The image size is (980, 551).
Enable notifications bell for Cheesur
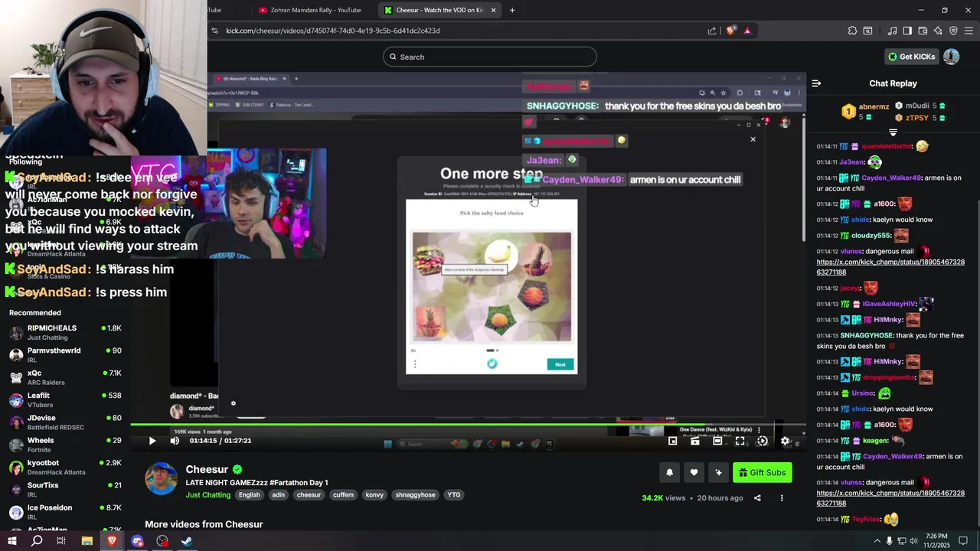pos(669,473)
